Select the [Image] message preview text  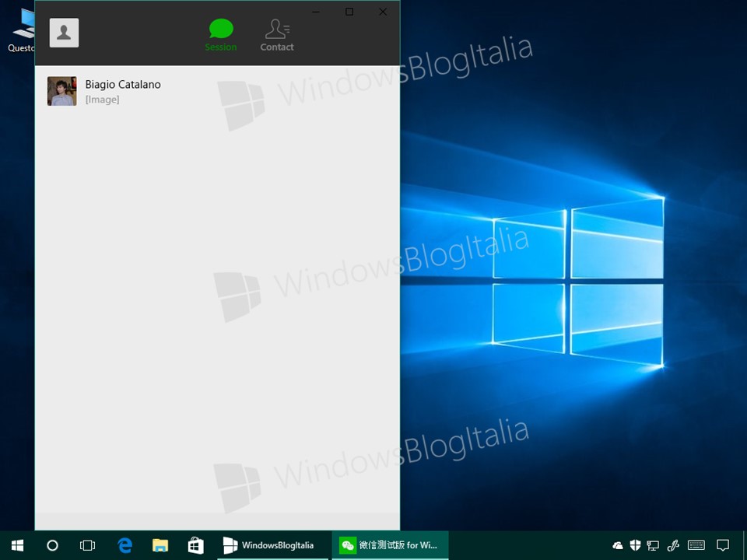click(103, 100)
